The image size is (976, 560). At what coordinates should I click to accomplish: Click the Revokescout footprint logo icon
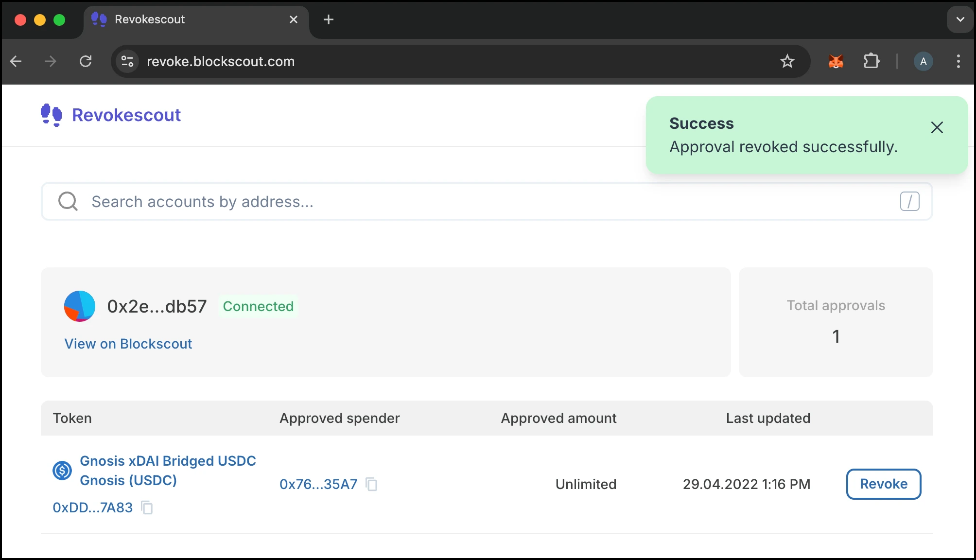pyautogui.click(x=52, y=115)
